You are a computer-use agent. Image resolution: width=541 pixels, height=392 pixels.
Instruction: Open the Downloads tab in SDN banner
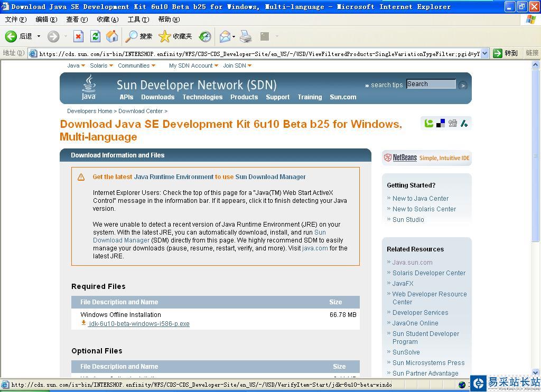157,97
